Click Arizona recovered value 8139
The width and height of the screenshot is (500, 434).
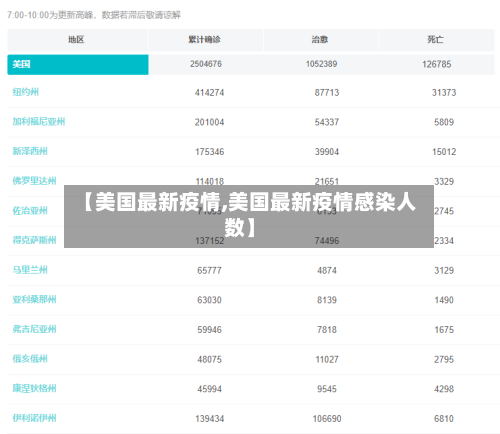(327, 300)
